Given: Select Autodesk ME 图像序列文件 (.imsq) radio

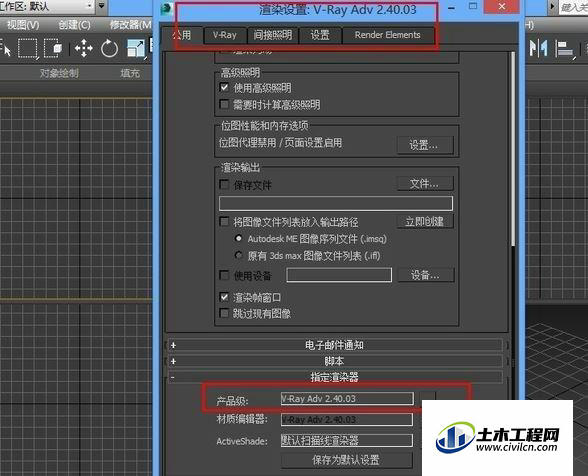Looking at the screenshot, I should [238, 238].
